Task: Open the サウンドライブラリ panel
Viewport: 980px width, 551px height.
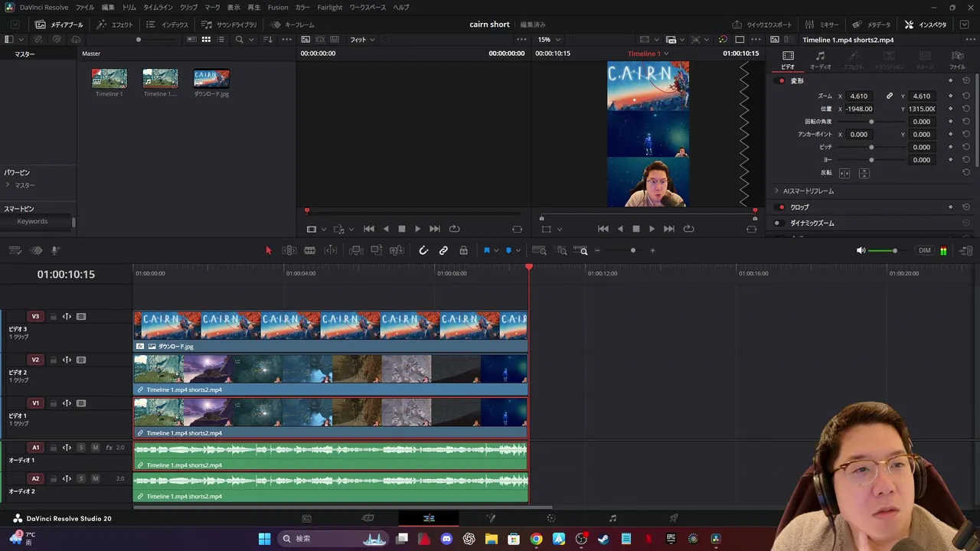Action: (229, 24)
